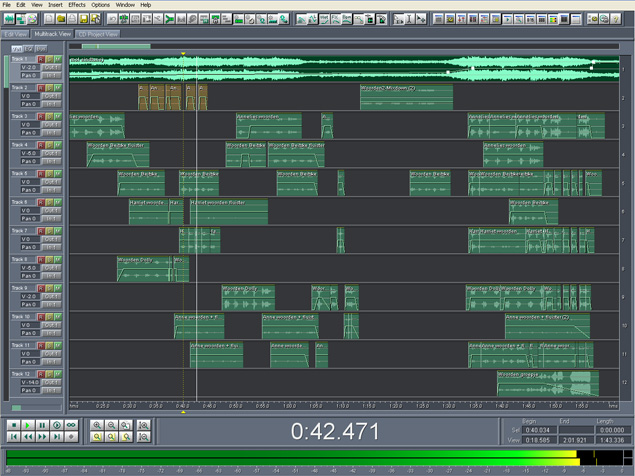Viewport: 635px width, 476px height.
Task: Open Track 2 Out 1 device selector
Action: [x=50, y=97]
